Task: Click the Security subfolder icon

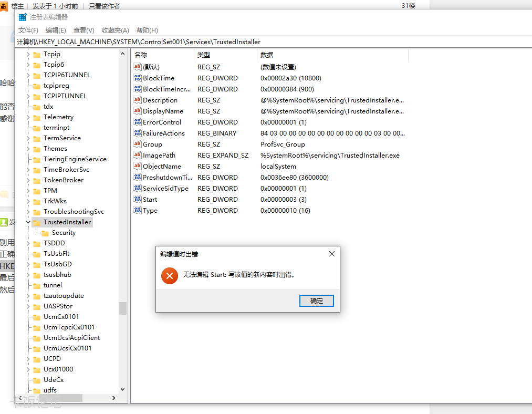Action: coord(46,233)
